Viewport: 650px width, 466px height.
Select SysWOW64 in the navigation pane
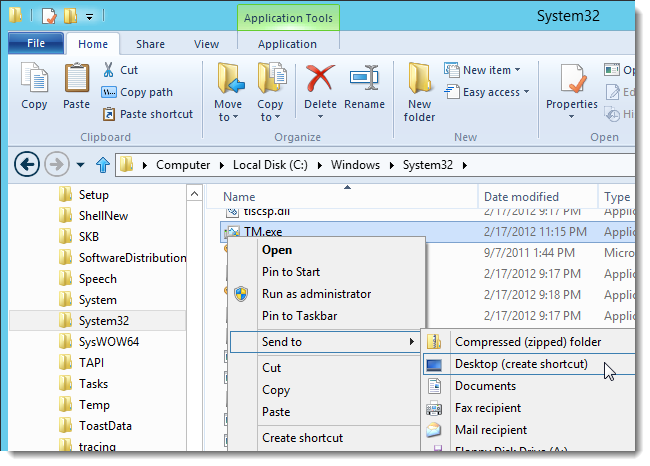pos(109,342)
